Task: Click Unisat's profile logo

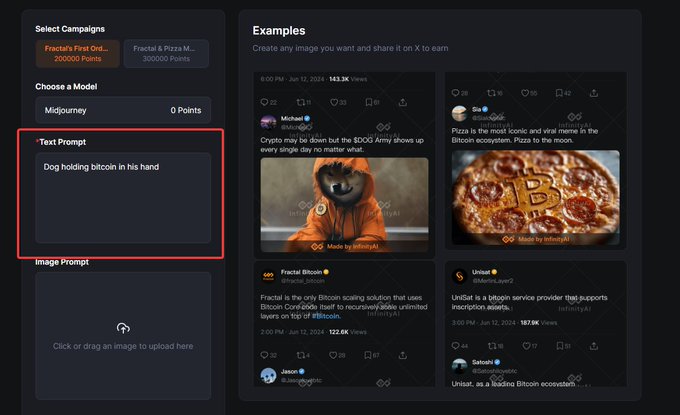Action: point(459,276)
